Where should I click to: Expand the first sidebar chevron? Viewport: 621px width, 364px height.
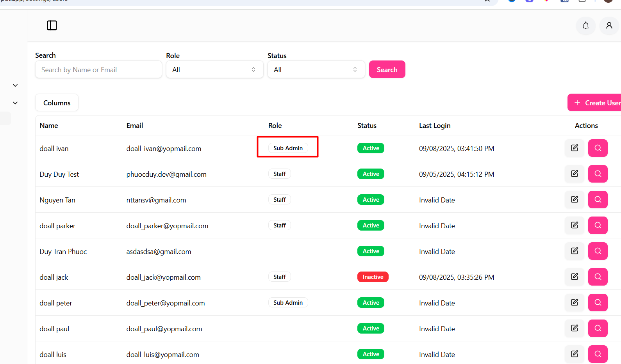click(x=15, y=85)
